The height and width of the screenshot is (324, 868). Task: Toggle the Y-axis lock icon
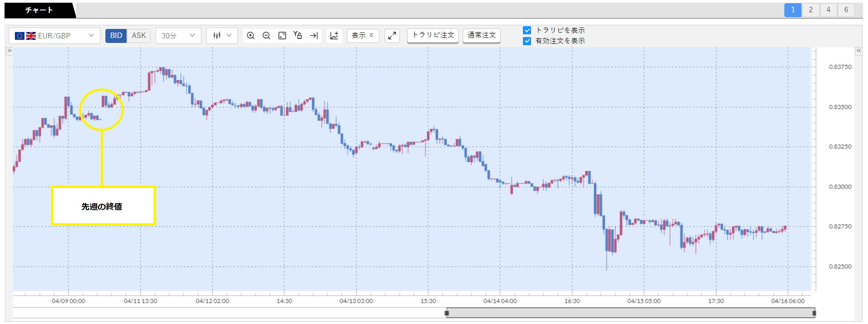pyautogui.click(x=298, y=35)
